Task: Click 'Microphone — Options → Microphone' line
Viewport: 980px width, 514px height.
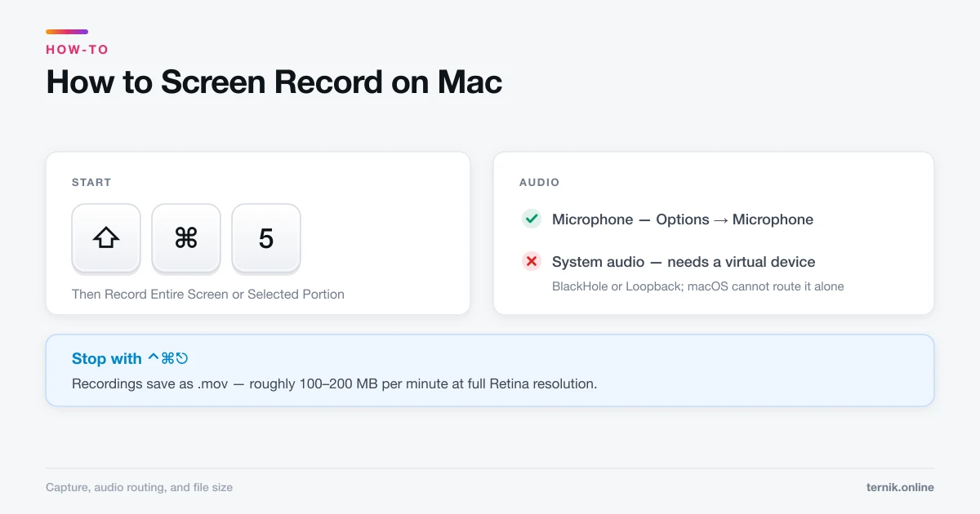Action: (x=683, y=219)
